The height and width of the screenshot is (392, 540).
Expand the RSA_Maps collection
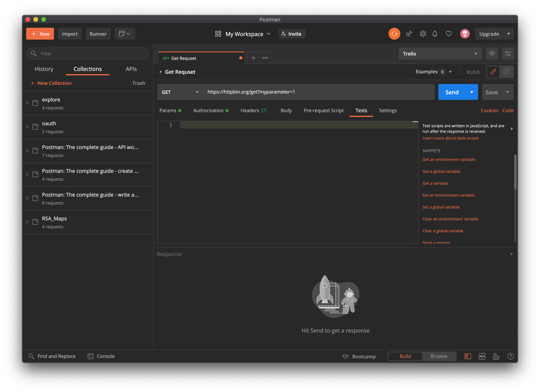click(x=27, y=222)
